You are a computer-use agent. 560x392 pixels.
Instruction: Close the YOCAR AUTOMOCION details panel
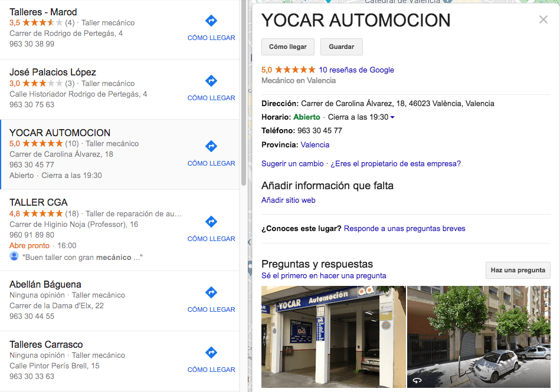543,19
